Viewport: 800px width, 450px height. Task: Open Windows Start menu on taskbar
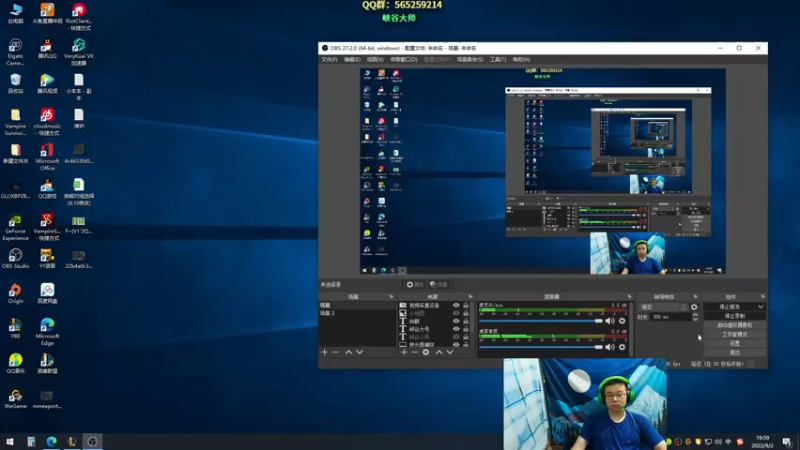point(10,441)
